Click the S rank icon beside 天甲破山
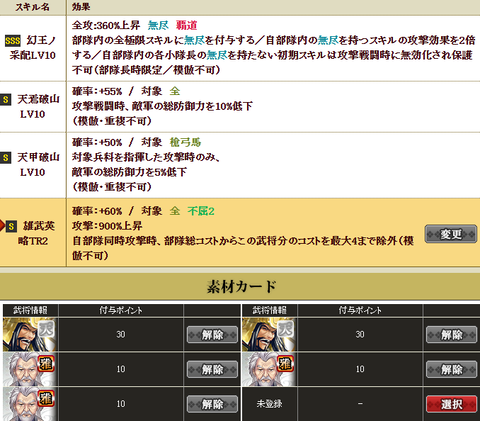The width and height of the screenshot is (480, 421). [x=6, y=157]
